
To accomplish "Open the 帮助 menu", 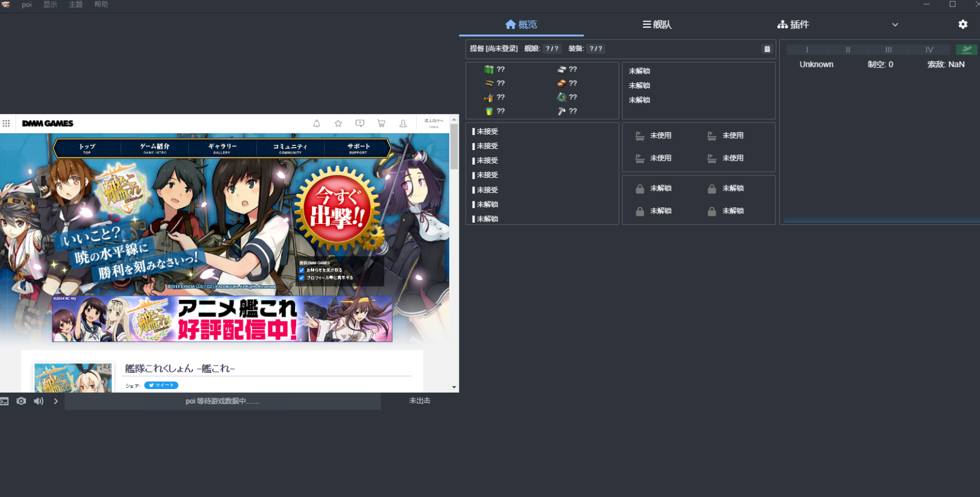I will pyautogui.click(x=101, y=5).
